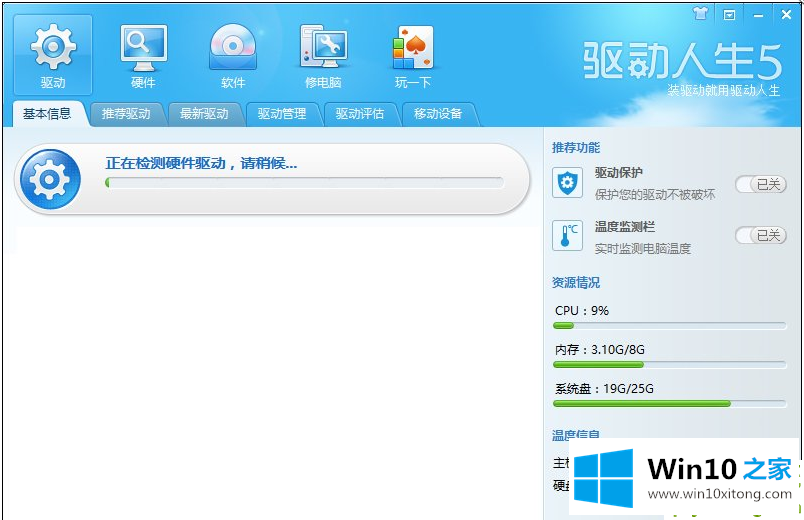
Task: Open the 硬件 hardware section
Action: pos(143,55)
